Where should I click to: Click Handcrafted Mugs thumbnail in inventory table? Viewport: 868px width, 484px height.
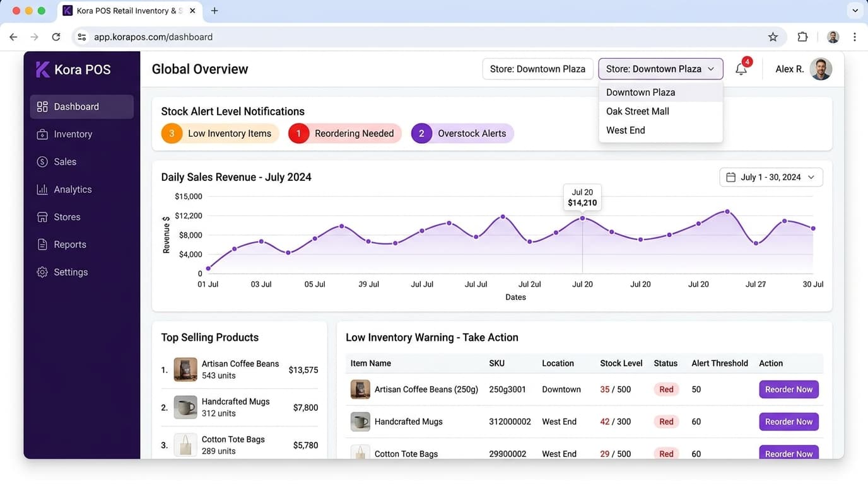[360, 422]
